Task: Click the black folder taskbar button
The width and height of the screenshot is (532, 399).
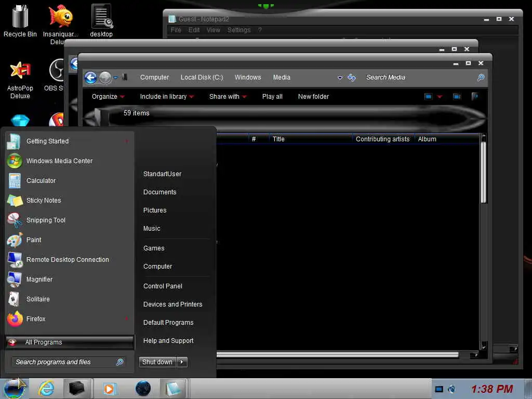Action: pos(77,389)
